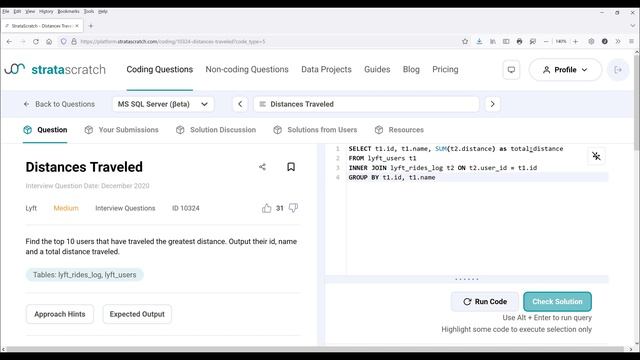Show the Expected Output
The height and width of the screenshot is (360, 640).
137,314
